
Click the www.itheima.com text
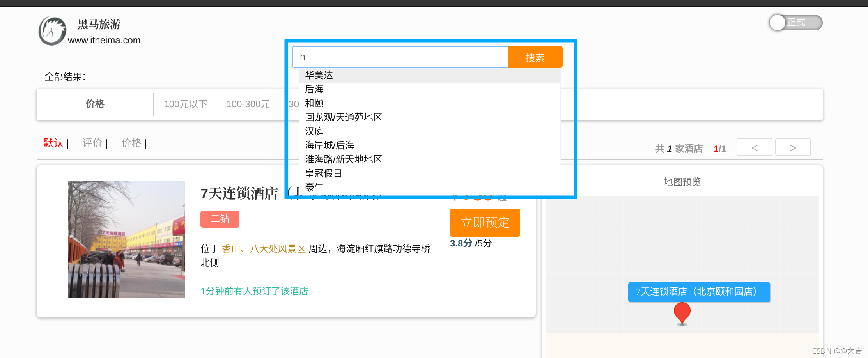tap(104, 40)
